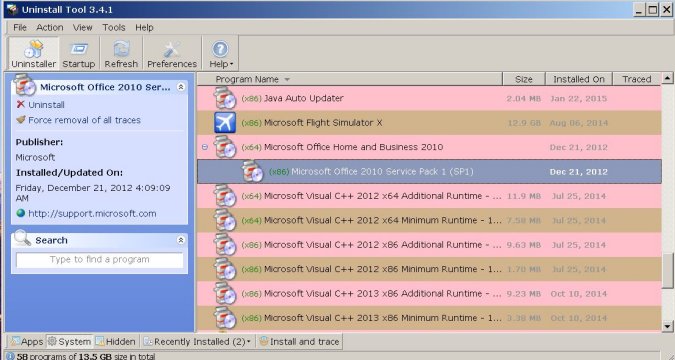Switch to the Startup toolbar section

pos(78,53)
